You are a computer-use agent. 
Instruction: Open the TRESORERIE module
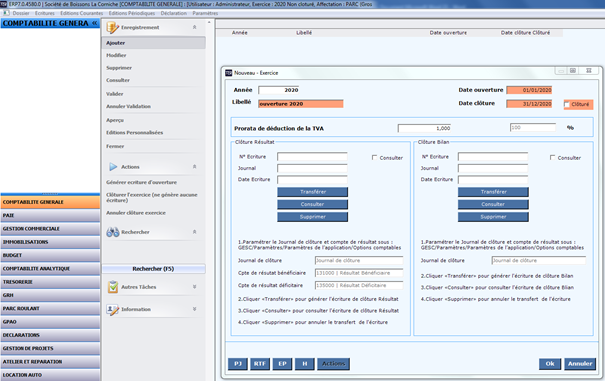coord(50,282)
